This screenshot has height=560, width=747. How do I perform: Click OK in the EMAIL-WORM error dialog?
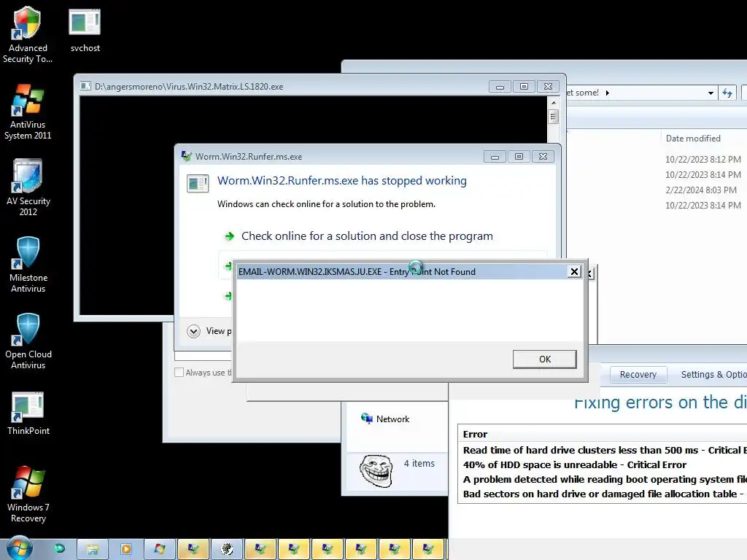pos(544,359)
